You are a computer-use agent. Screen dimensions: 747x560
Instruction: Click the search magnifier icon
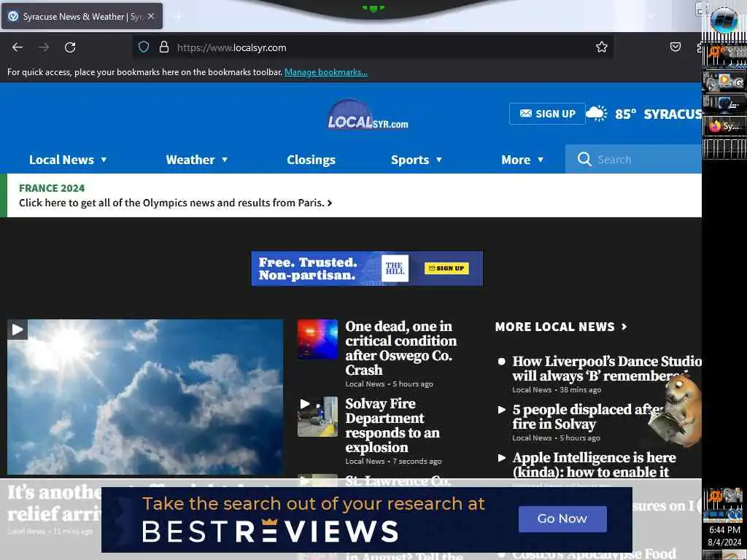click(584, 159)
